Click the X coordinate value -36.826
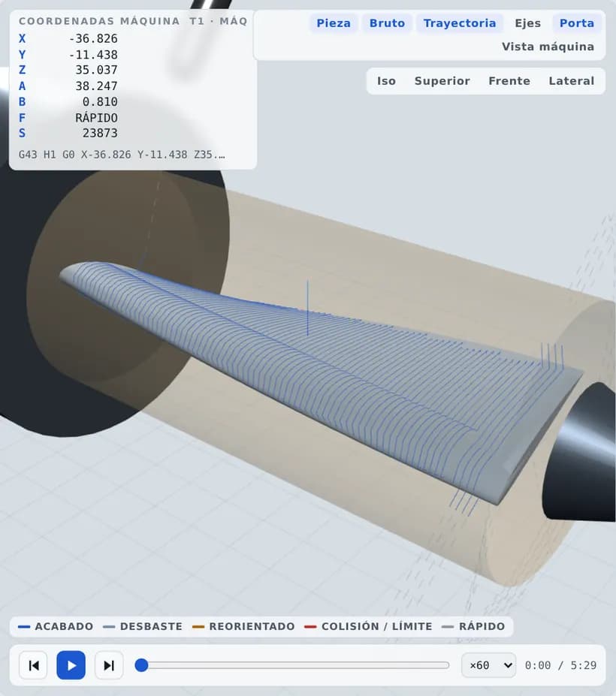 point(93,38)
